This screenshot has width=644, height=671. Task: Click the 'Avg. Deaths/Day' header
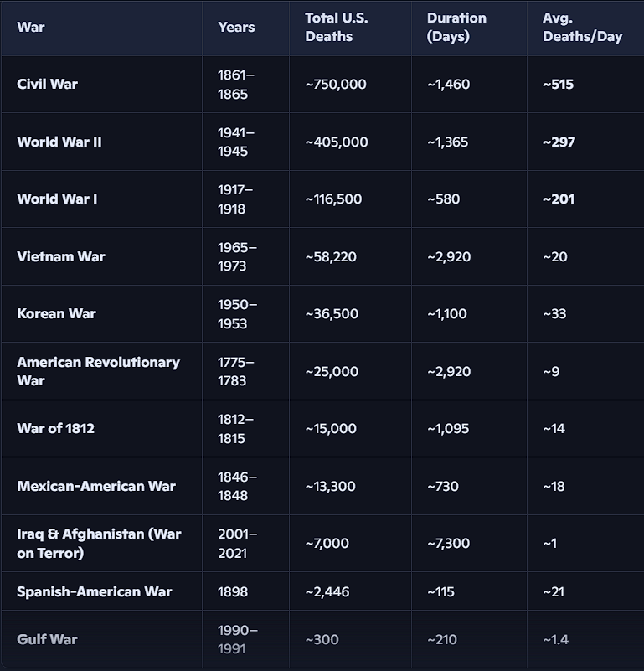pos(582,27)
